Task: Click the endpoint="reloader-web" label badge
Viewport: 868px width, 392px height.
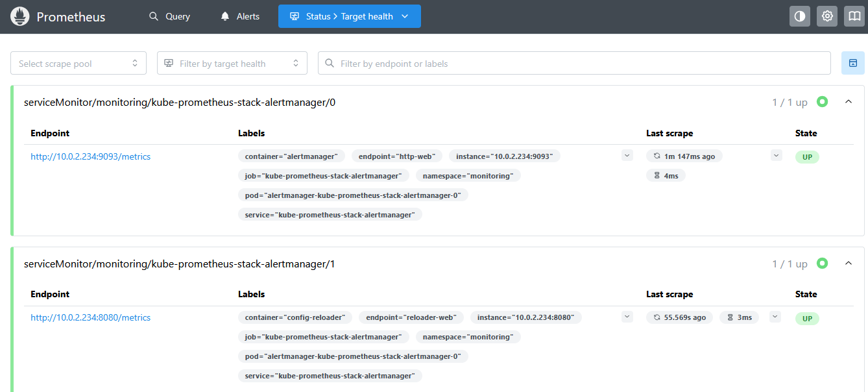Action: click(411, 317)
